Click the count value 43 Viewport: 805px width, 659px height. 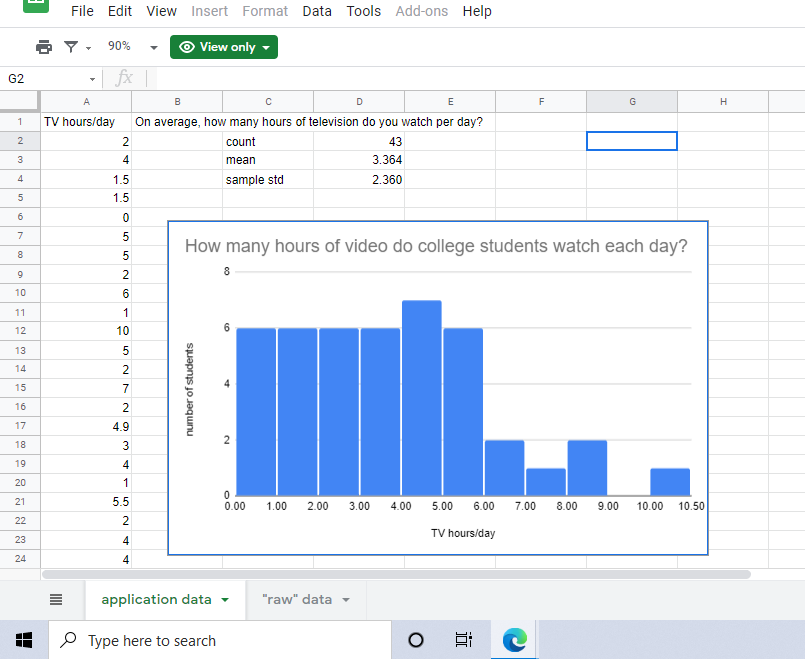click(359, 142)
